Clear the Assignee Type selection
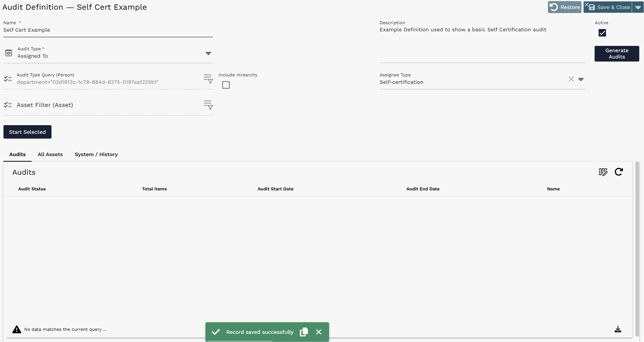The width and height of the screenshot is (644, 342). pos(571,79)
